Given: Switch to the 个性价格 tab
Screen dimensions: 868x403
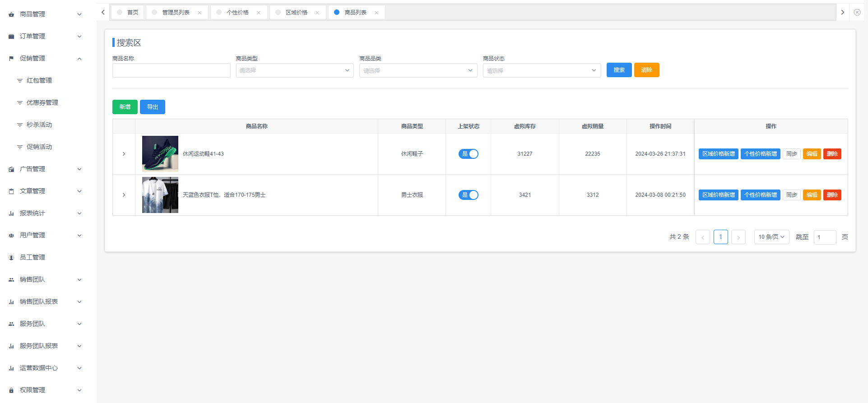Looking at the screenshot, I should pyautogui.click(x=238, y=13).
